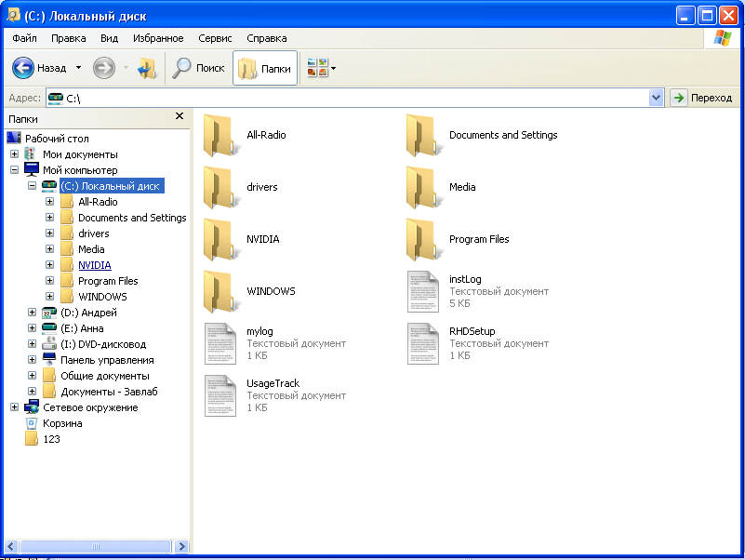The height and width of the screenshot is (560, 745).
Task: Toggle the Папки folders pane
Action: [265, 69]
